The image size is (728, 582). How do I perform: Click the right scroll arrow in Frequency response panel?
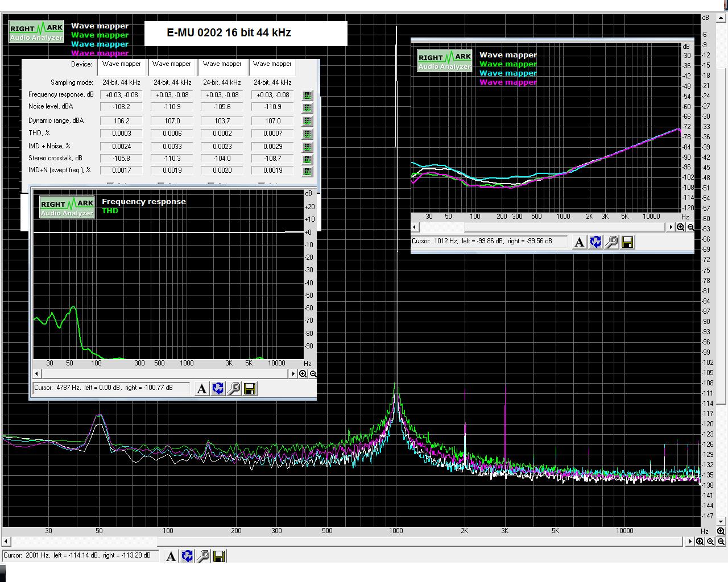293,374
